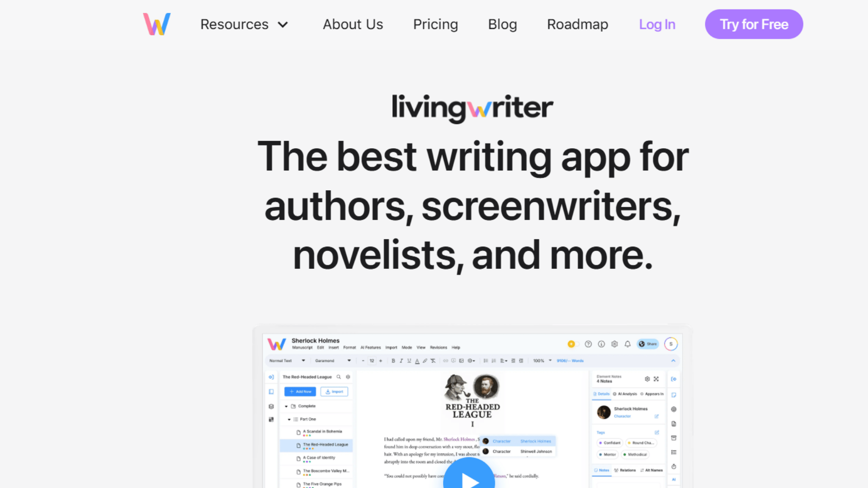
Task: Switch to the Appears In tab
Action: [652, 394]
